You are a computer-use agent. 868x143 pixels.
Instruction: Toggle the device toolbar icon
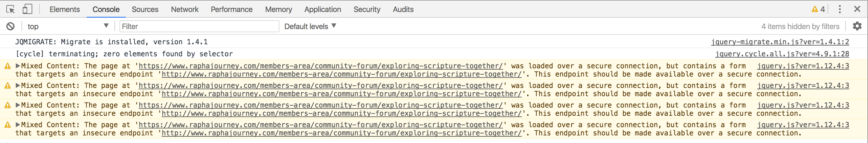point(27,9)
